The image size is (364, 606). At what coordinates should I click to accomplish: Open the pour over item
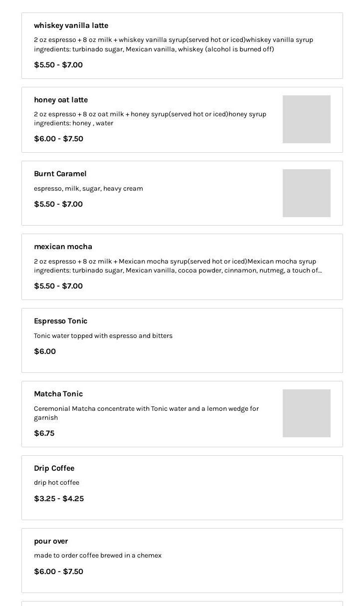[51, 541]
